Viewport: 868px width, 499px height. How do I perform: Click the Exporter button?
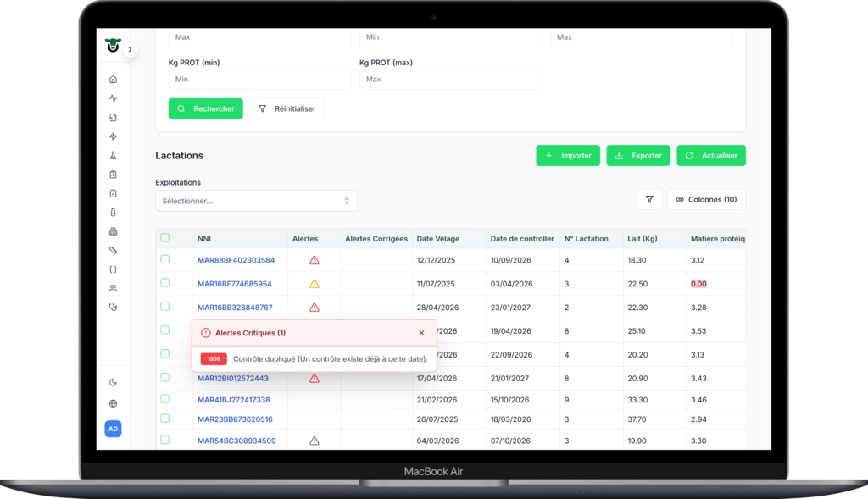coord(638,155)
